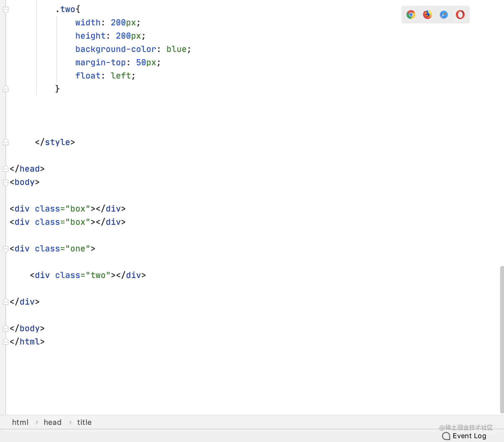Click the .two selector text

tap(68, 9)
